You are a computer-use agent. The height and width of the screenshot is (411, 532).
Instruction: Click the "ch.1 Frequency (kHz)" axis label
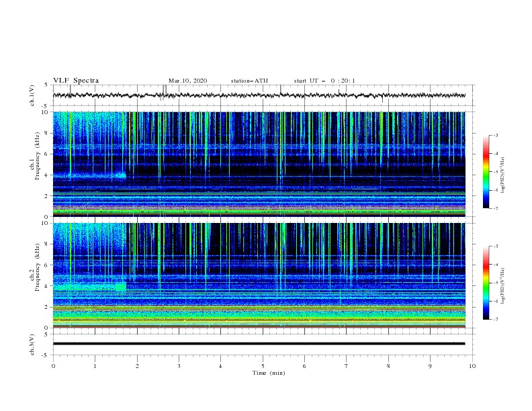[x=34, y=156]
